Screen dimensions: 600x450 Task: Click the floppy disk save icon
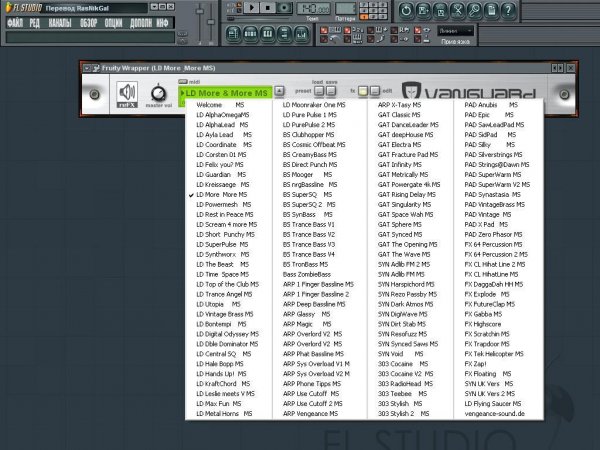(440, 11)
